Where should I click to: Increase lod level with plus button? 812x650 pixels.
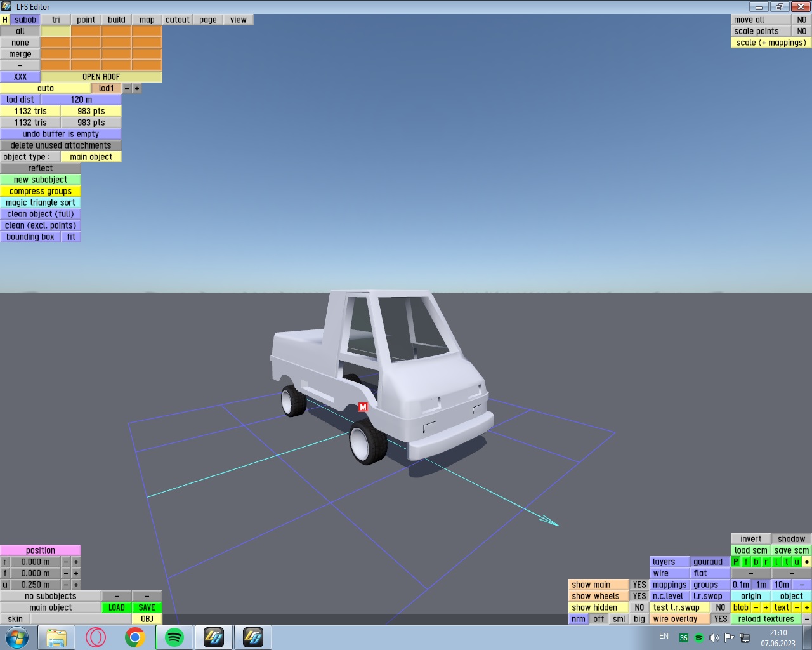(x=137, y=88)
